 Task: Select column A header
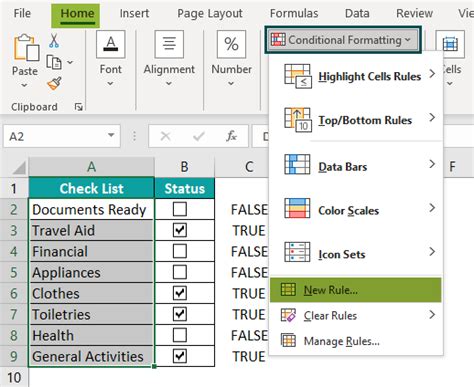(x=91, y=167)
